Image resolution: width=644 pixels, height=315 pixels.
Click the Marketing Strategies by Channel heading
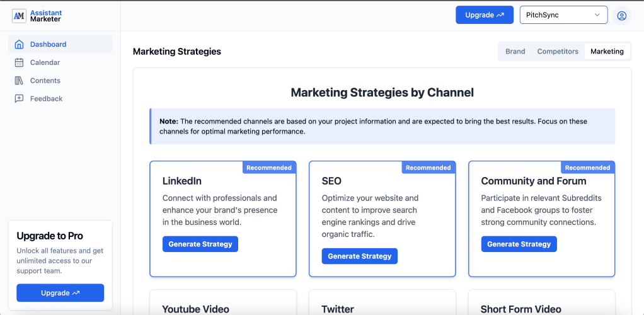tap(382, 93)
